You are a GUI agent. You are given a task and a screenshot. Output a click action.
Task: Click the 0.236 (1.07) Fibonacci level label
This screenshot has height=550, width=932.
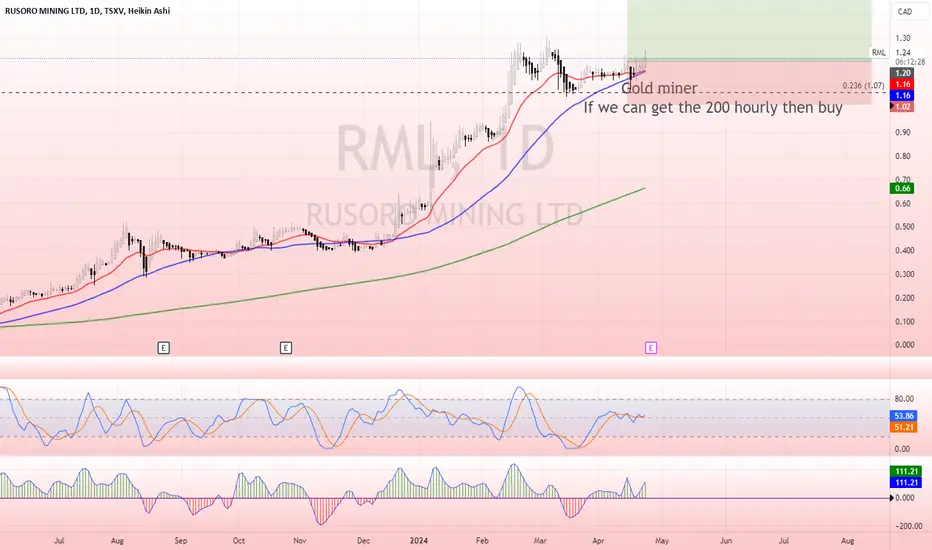pos(863,86)
